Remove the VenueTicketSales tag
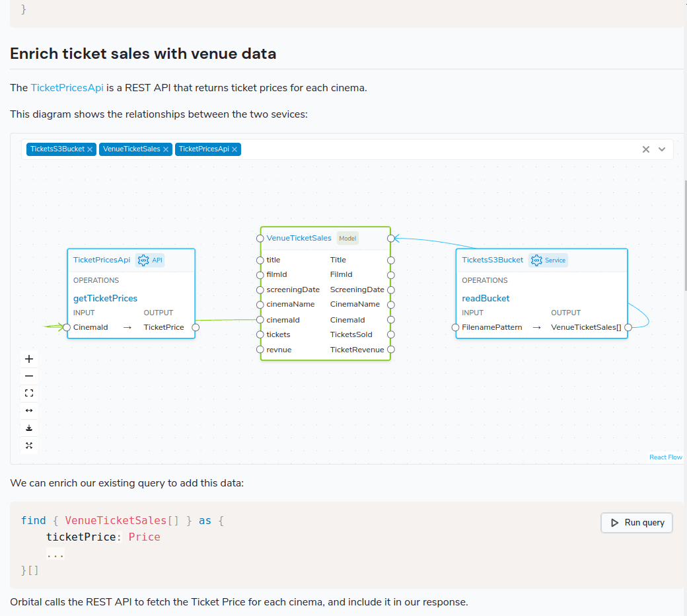Screen dimensions: 687x616 pos(166,149)
